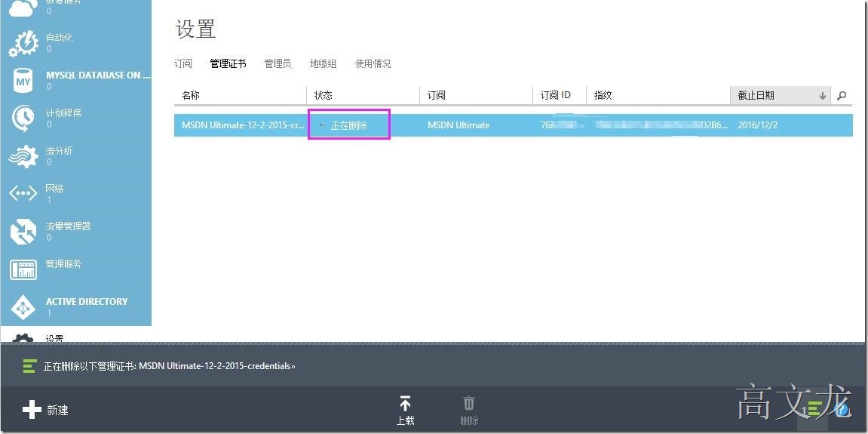Click the 计划程序 sidebar label
This screenshot has height=434, width=868.
coord(63,113)
